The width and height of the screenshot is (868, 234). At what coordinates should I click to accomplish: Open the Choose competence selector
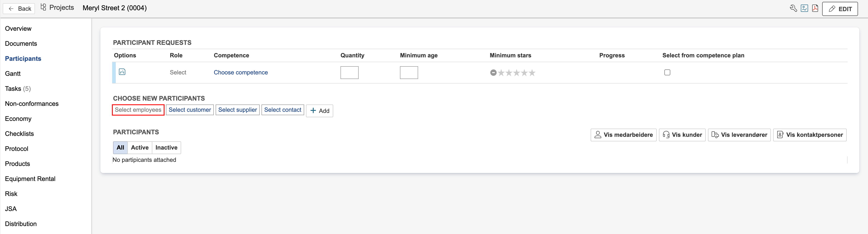tap(241, 73)
